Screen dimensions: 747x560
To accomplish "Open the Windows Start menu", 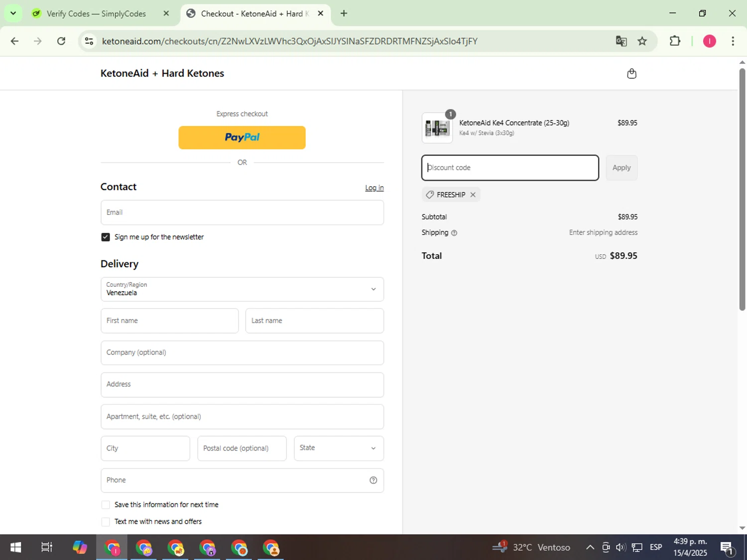I will [15, 548].
